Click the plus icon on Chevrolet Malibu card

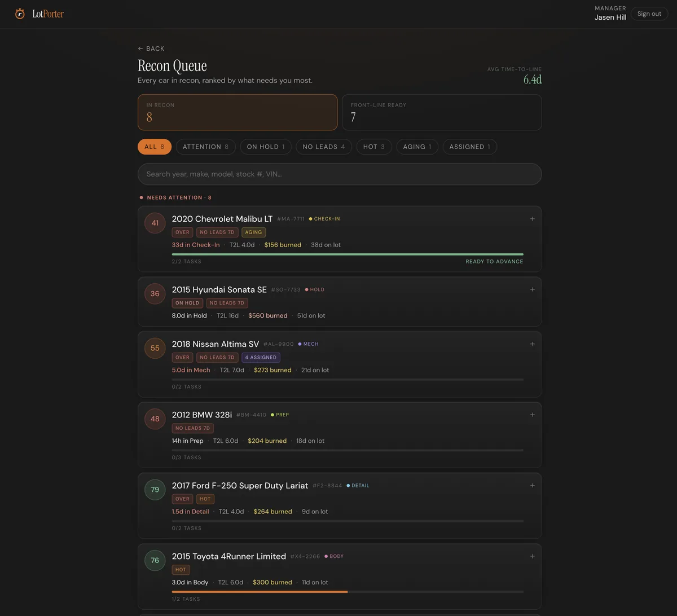(x=532, y=219)
